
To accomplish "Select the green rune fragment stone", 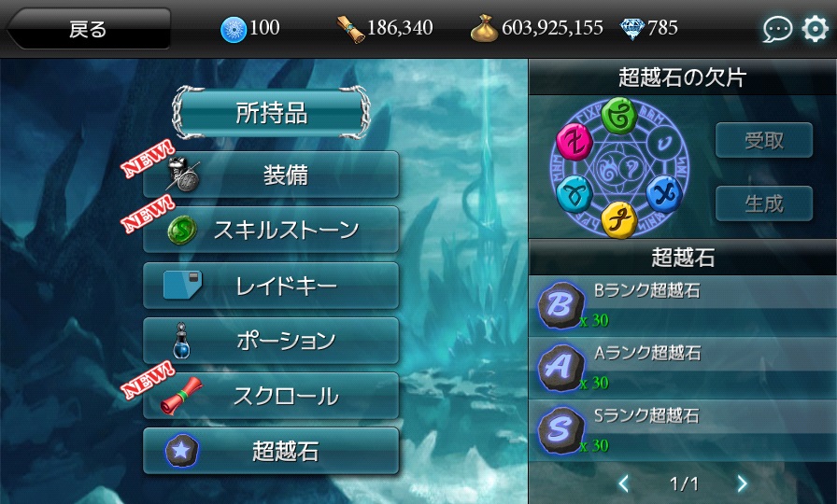I will 619,115.
